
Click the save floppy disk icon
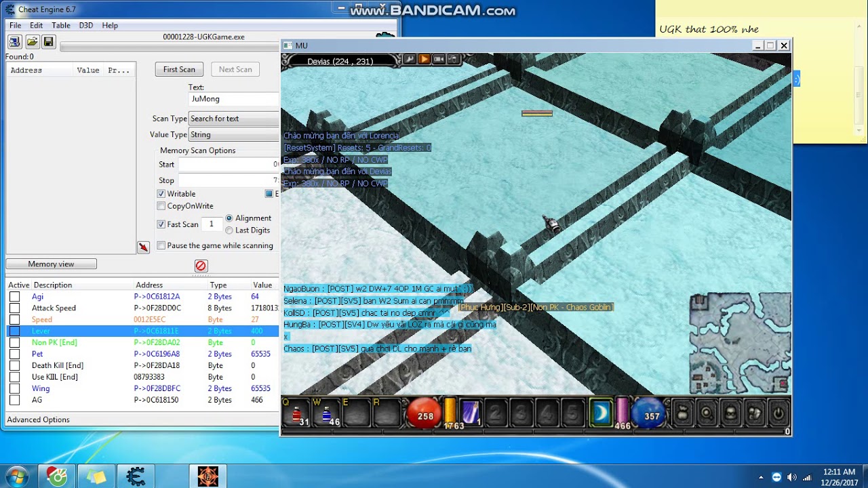(48, 42)
